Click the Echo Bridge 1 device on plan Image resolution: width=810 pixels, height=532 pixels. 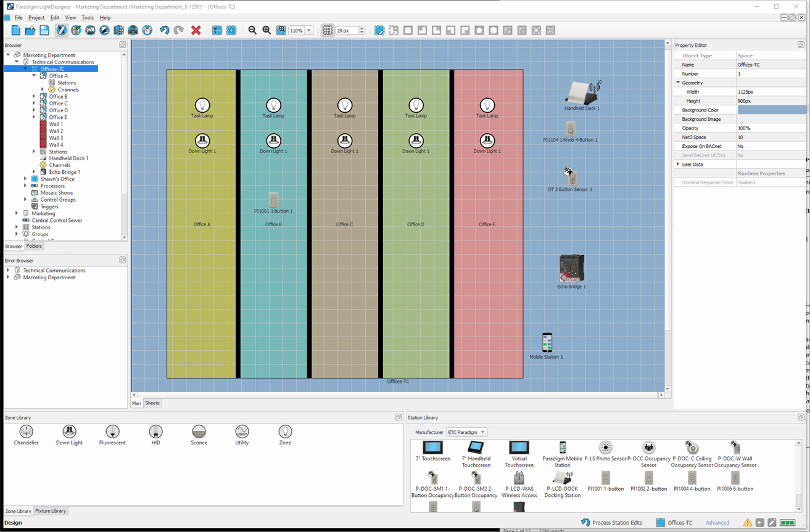(x=571, y=269)
